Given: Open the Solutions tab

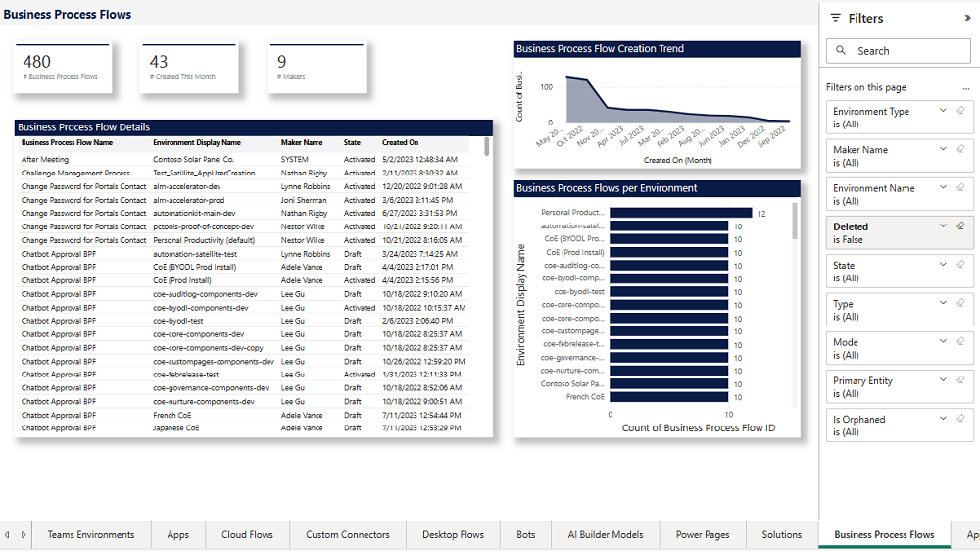Looking at the screenshot, I should (x=782, y=534).
